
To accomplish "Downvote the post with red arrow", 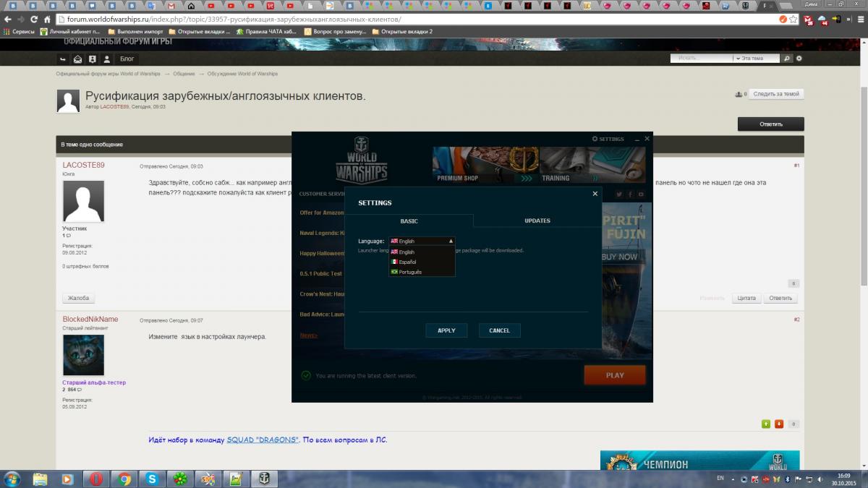I will 779,424.
